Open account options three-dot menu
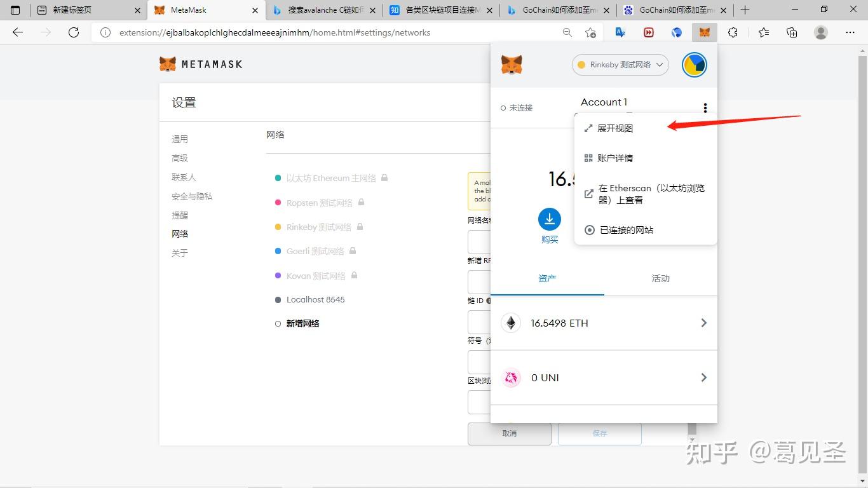The image size is (868, 488). pos(705,108)
